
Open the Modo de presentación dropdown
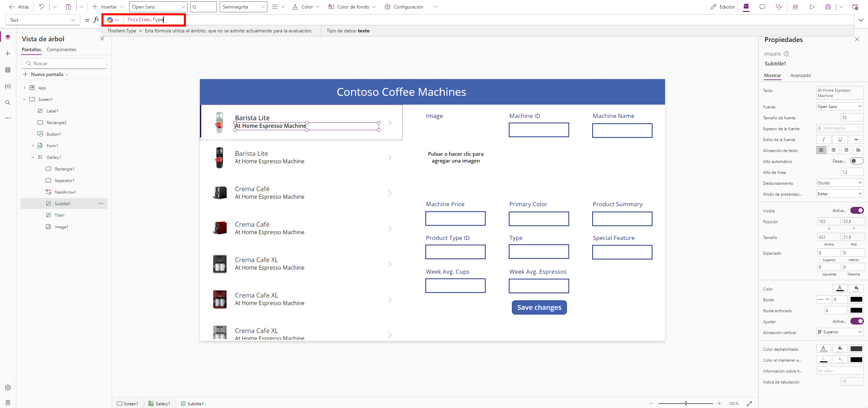tap(840, 194)
